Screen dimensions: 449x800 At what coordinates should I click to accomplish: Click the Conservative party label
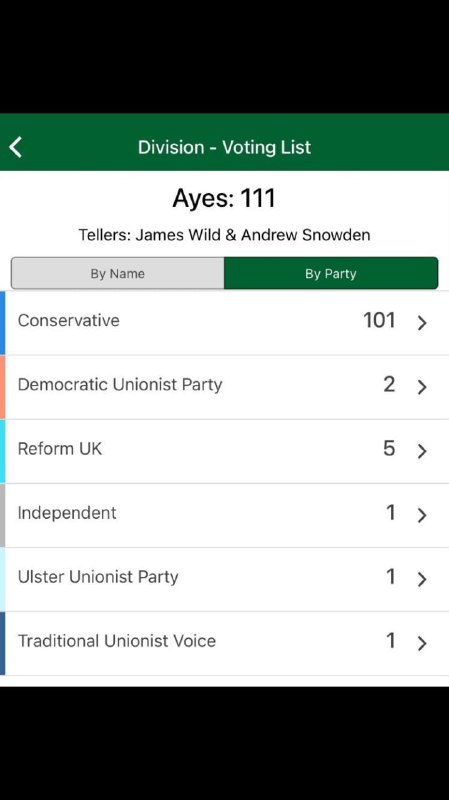click(x=68, y=320)
